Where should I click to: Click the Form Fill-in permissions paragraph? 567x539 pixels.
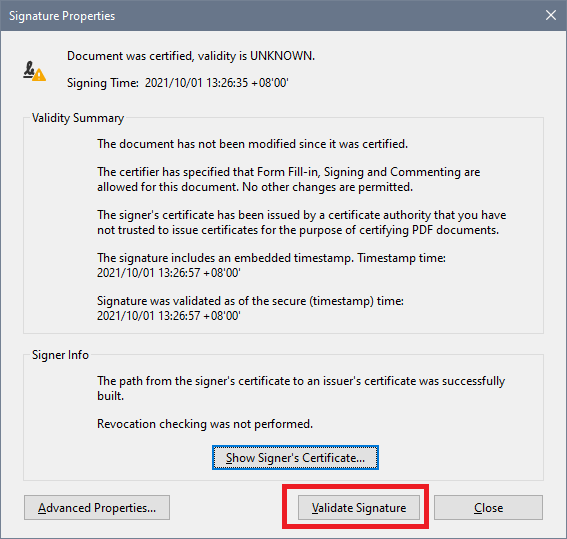289,179
